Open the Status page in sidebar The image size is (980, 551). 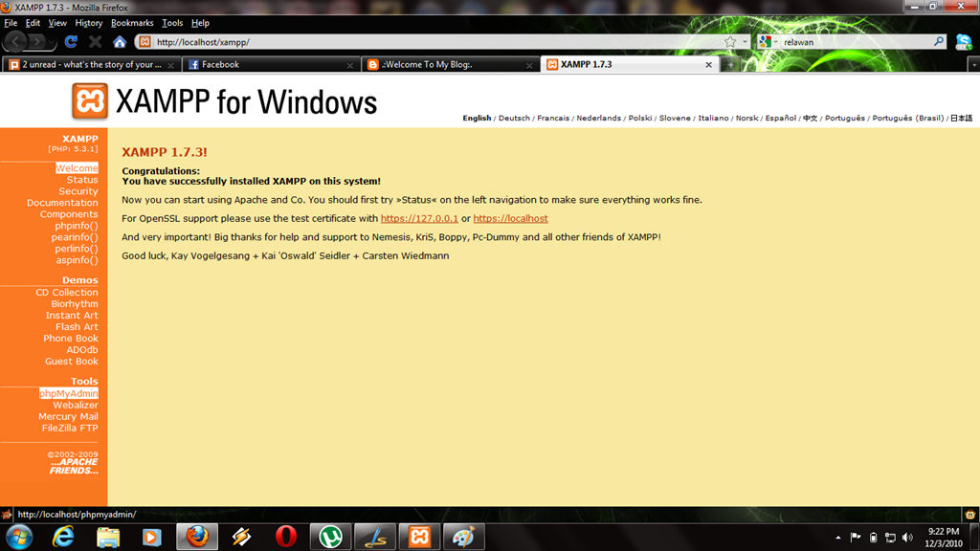tap(82, 180)
